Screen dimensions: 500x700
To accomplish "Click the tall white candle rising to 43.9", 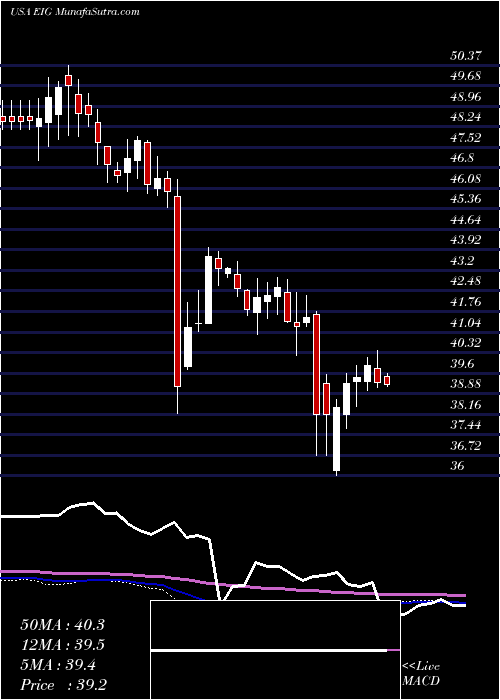I will coord(208,290).
